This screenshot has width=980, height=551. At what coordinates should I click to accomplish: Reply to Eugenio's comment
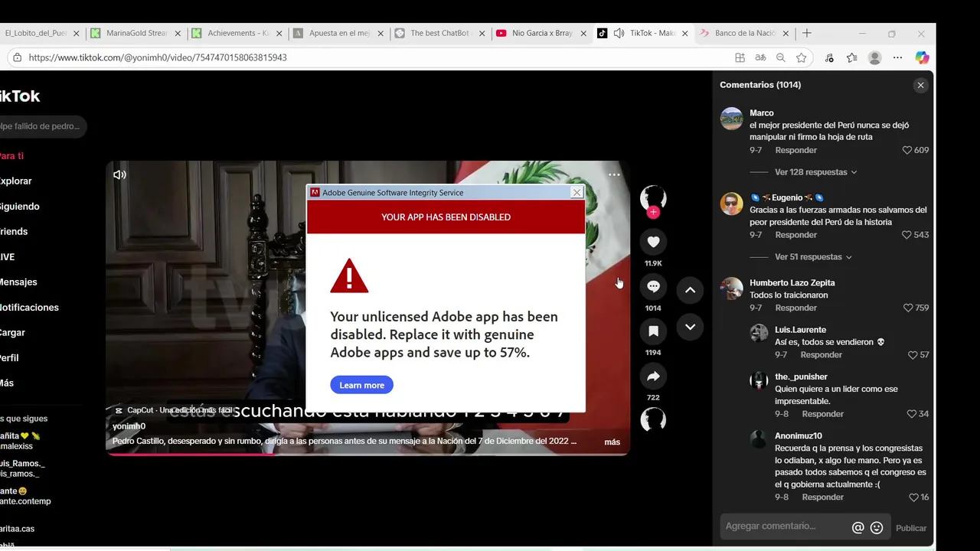coord(795,235)
